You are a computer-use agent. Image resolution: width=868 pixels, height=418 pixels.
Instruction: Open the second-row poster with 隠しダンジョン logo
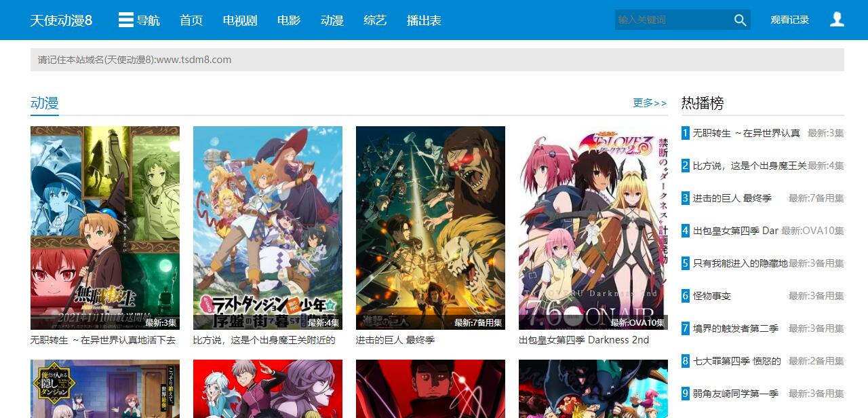(x=105, y=389)
